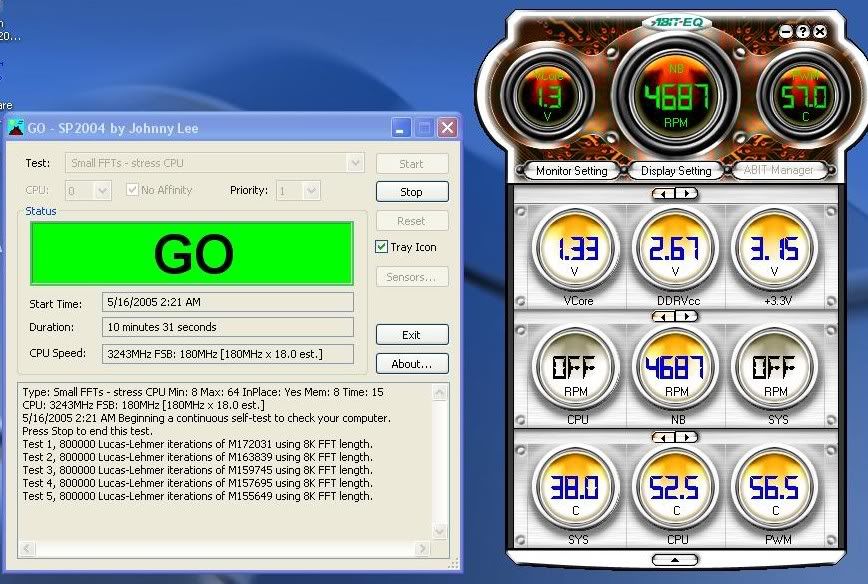Screen dimensions: 868x584
Task: Click the top VCore 1.3 V dial
Action: point(547,96)
